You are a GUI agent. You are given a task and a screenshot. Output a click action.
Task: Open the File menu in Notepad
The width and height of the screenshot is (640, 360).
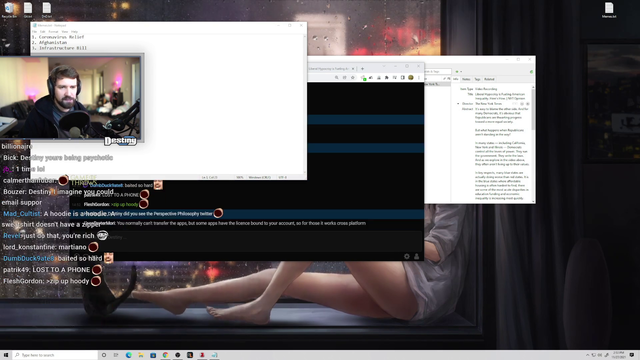(x=34, y=31)
